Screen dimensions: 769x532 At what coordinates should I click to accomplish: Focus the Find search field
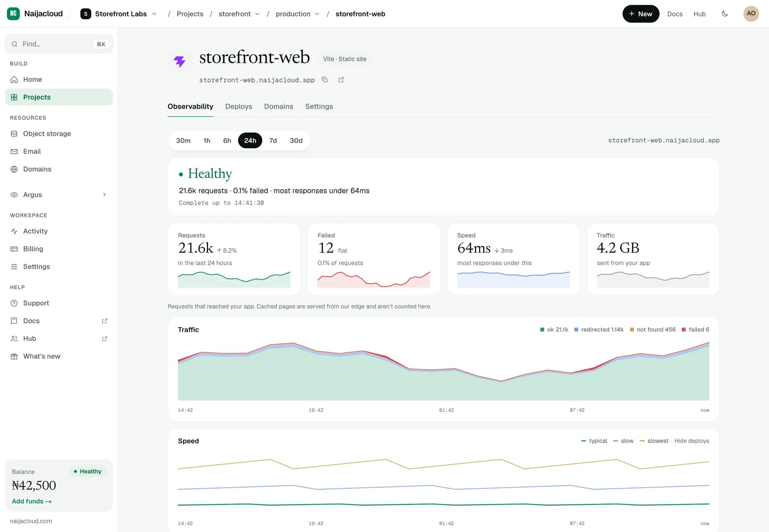[59, 44]
